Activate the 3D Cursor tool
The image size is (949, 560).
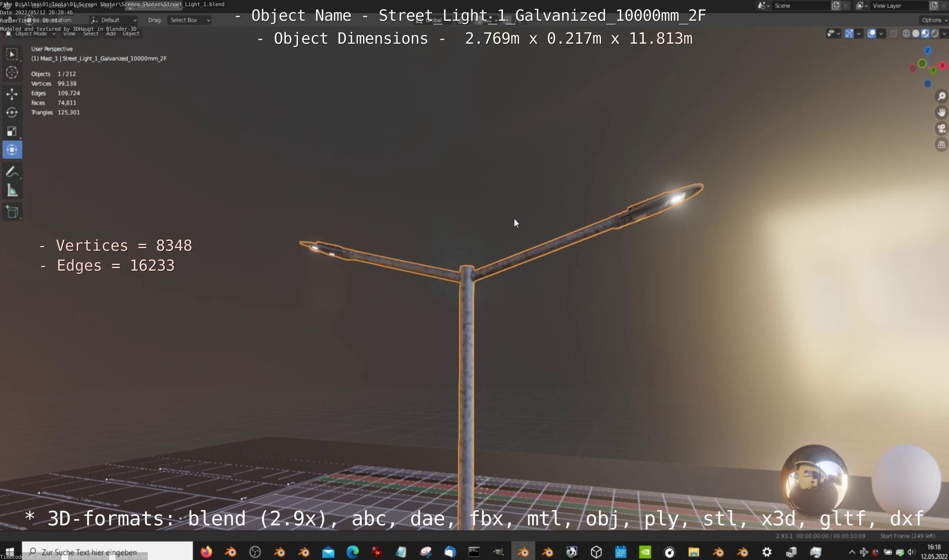12,73
